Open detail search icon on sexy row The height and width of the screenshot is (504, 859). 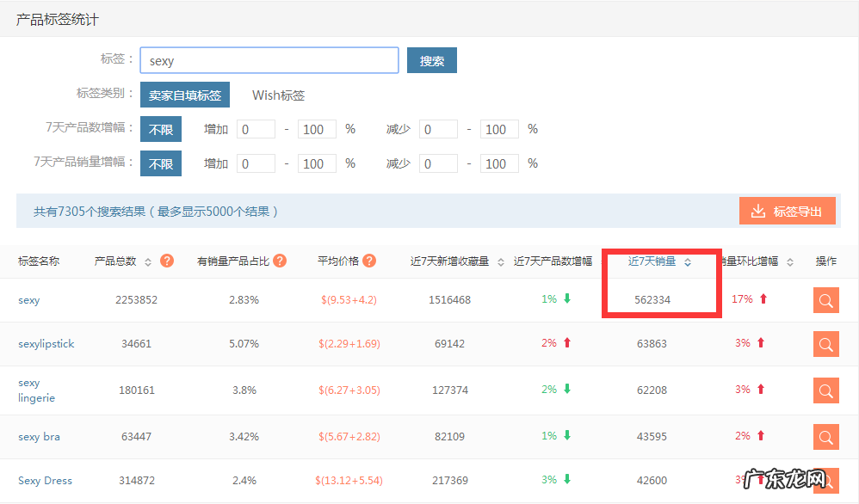[825, 300]
